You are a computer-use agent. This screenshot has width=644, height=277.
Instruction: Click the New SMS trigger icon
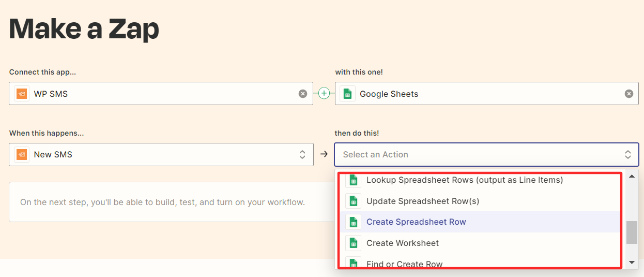click(x=22, y=154)
